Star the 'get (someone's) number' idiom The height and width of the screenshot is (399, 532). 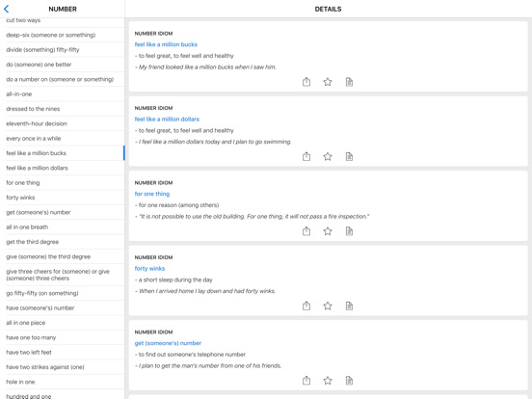pos(328,381)
